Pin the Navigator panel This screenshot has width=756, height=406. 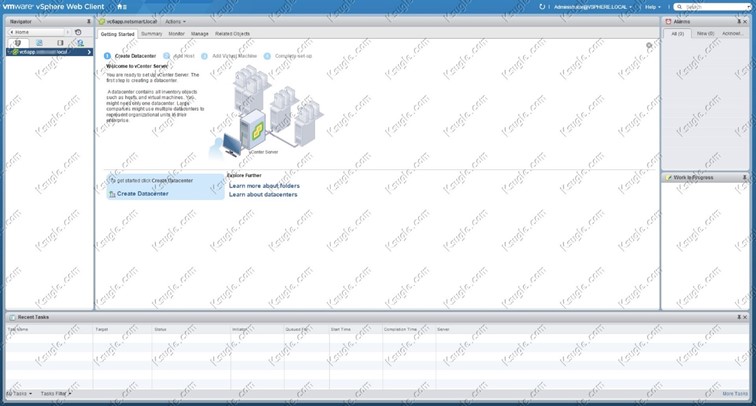coord(88,20)
